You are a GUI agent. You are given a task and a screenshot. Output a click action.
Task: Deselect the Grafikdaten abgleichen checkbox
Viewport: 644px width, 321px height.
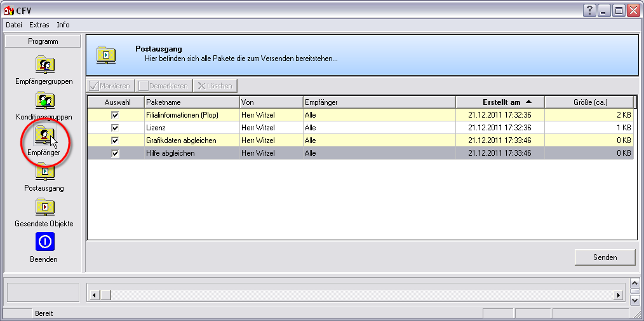[115, 140]
